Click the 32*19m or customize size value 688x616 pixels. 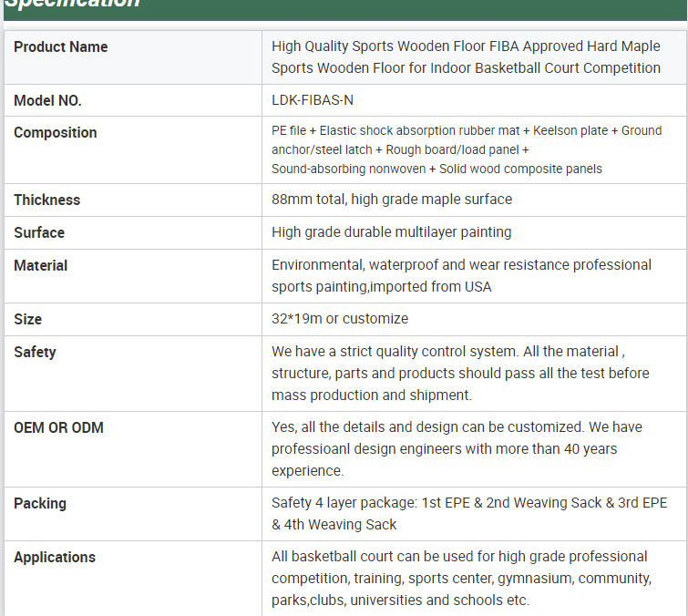pos(340,319)
